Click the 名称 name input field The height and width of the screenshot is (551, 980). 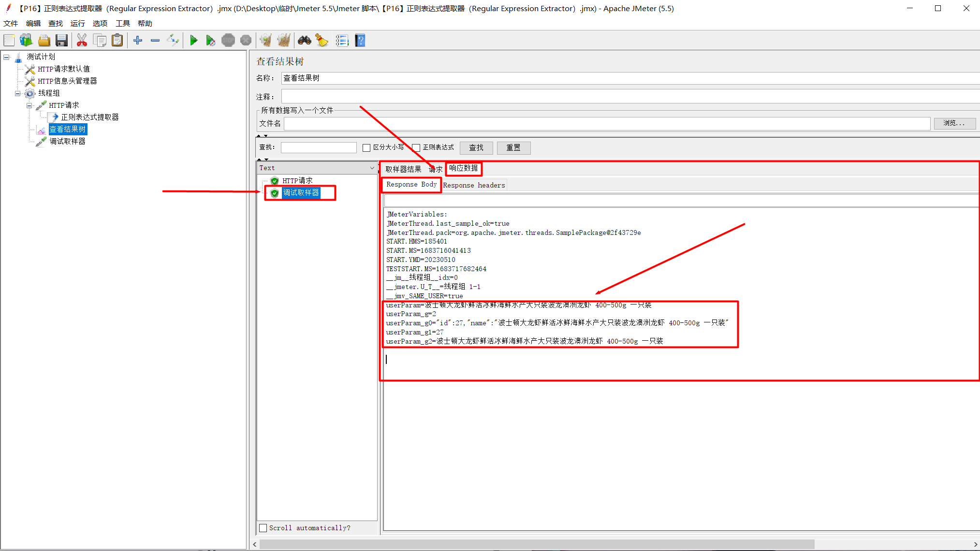coord(630,78)
